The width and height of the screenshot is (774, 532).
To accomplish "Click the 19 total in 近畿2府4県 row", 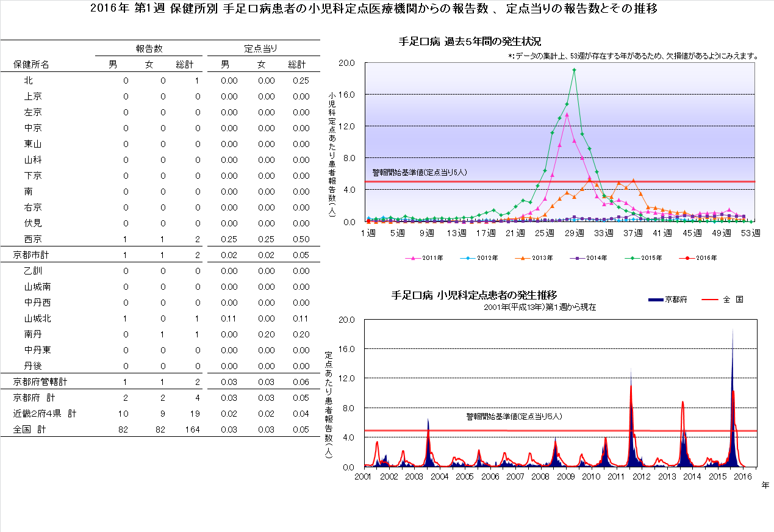I will [195, 414].
